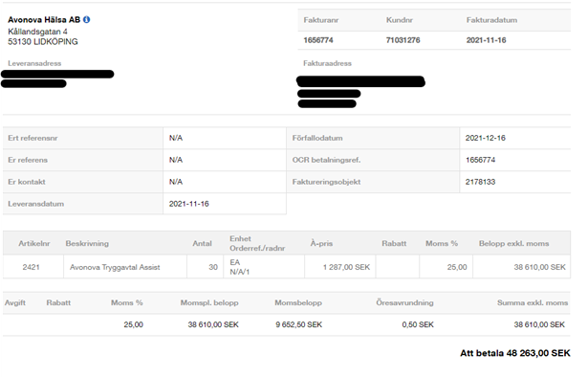The image size is (588, 377).
Task: Click the Momspl. belopp header
Action: (209, 302)
